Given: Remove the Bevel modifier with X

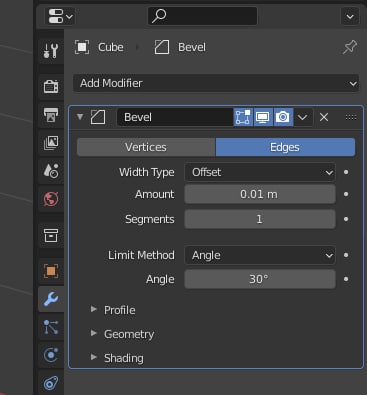Looking at the screenshot, I should pyautogui.click(x=324, y=117).
